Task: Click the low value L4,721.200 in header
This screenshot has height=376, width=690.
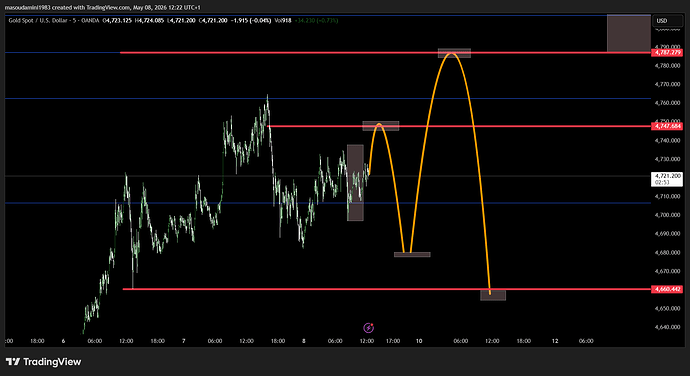Action: tap(182, 21)
